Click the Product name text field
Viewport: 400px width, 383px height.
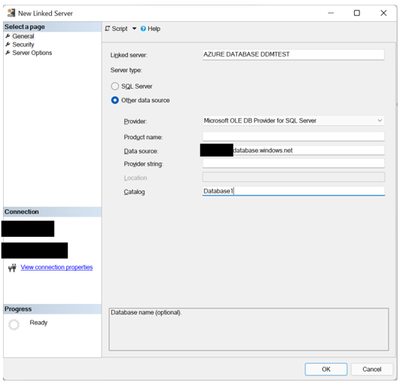coord(293,136)
